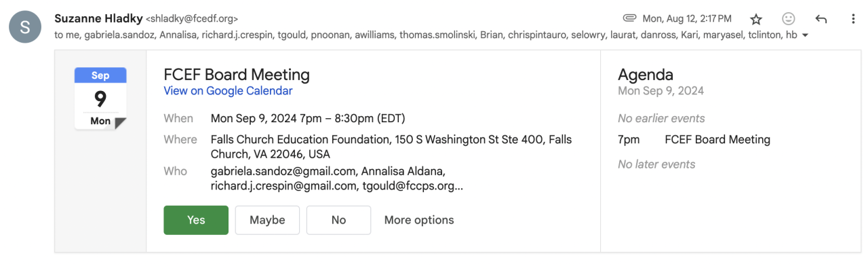Click the reply arrow icon

pyautogui.click(x=821, y=19)
